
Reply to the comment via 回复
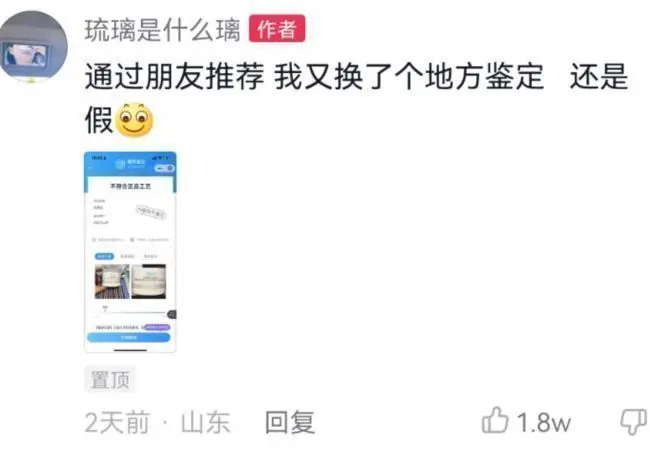tap(290, 422)
